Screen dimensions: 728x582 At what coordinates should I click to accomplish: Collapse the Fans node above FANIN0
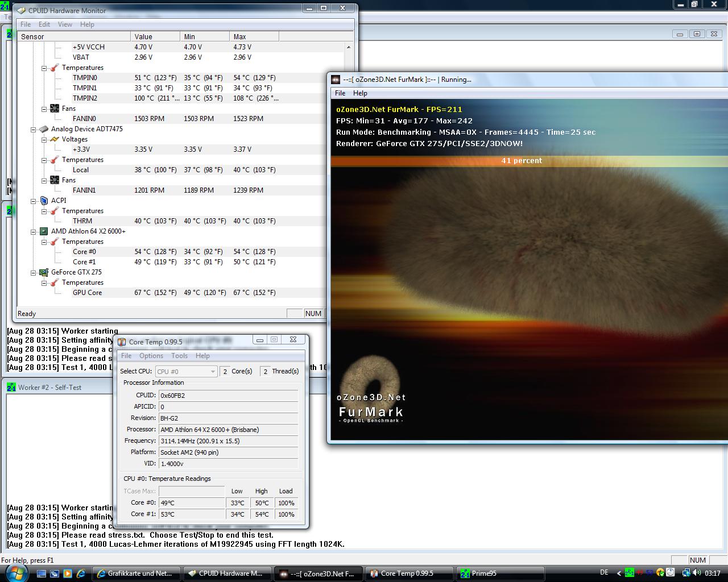tap(44, 109)
